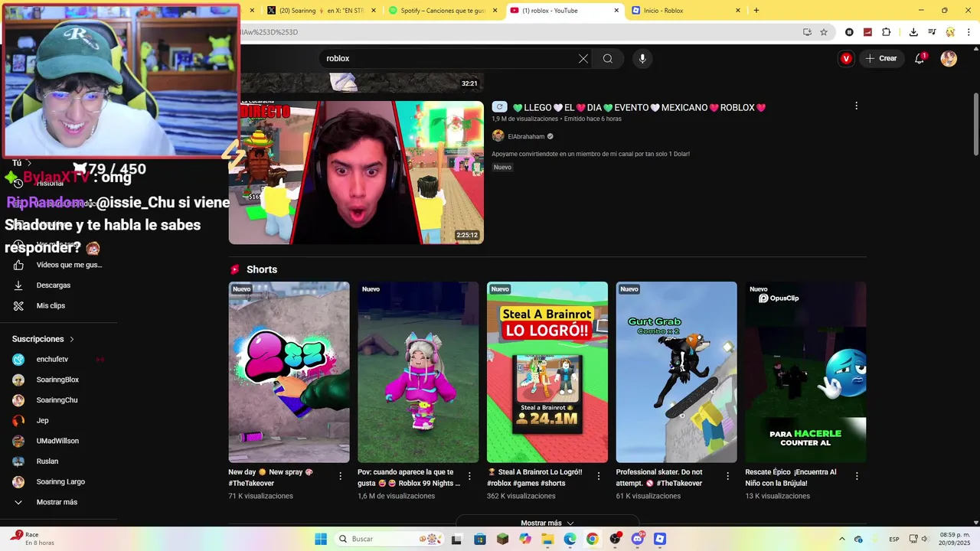Switch to the Soaringg en X tab
Screen dimensions: 980x551
tap(322, 11)
